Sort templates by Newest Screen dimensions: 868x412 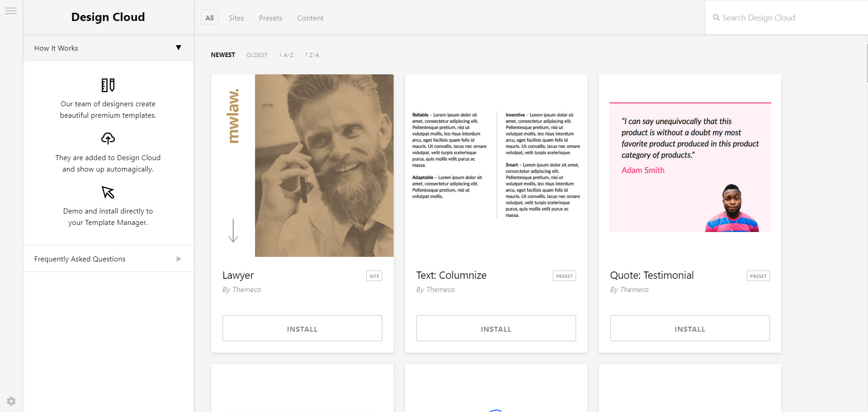(223, 55)
